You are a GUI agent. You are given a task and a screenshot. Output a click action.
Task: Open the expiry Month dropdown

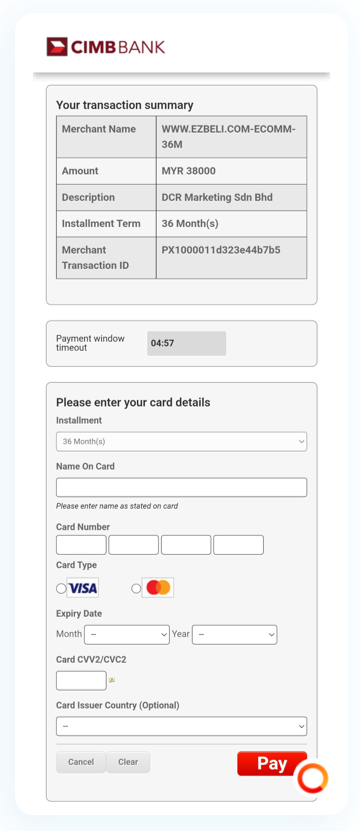tap(127, 634)
